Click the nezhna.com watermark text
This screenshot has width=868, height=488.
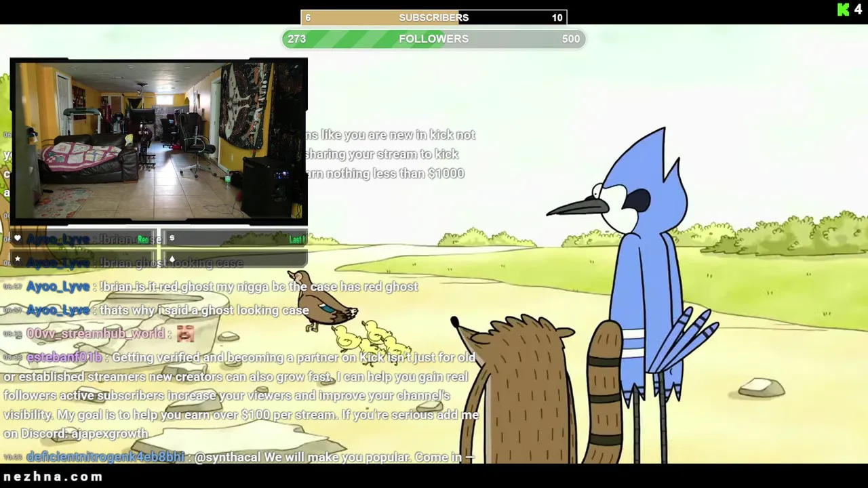[53, 476]
